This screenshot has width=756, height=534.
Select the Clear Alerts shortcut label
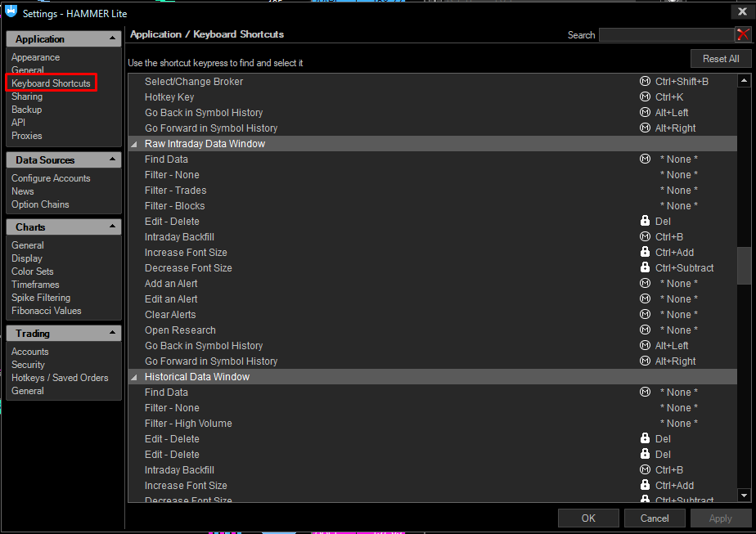tap(170, 315)
